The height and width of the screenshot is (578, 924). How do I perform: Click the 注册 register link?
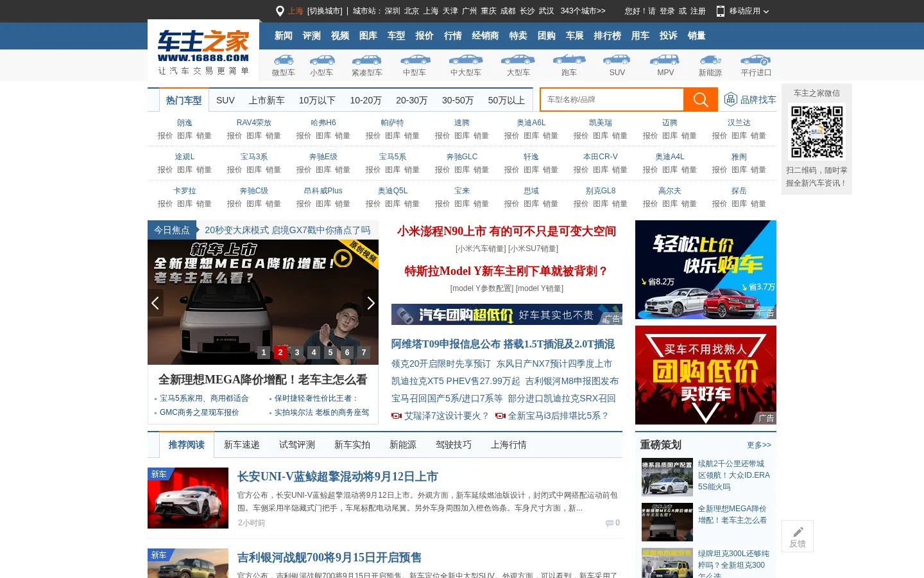coord(698,11)
